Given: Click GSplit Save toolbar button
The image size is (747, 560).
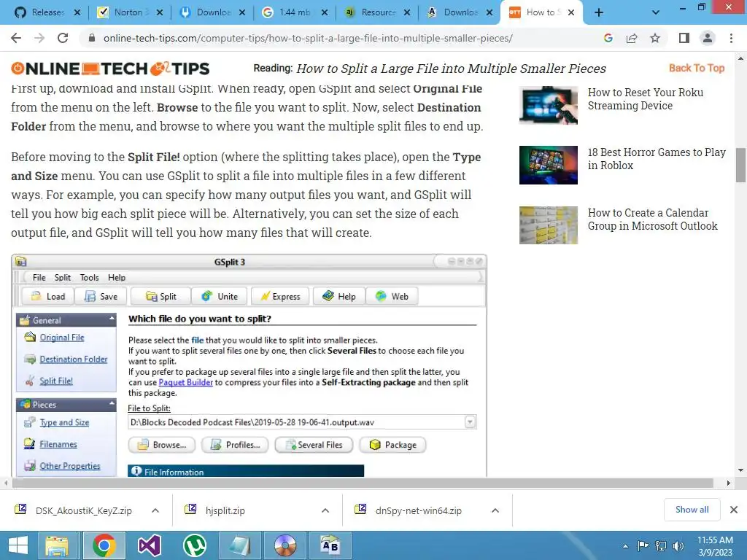Looking at the screenshot, I should click(x=101, y=296).
